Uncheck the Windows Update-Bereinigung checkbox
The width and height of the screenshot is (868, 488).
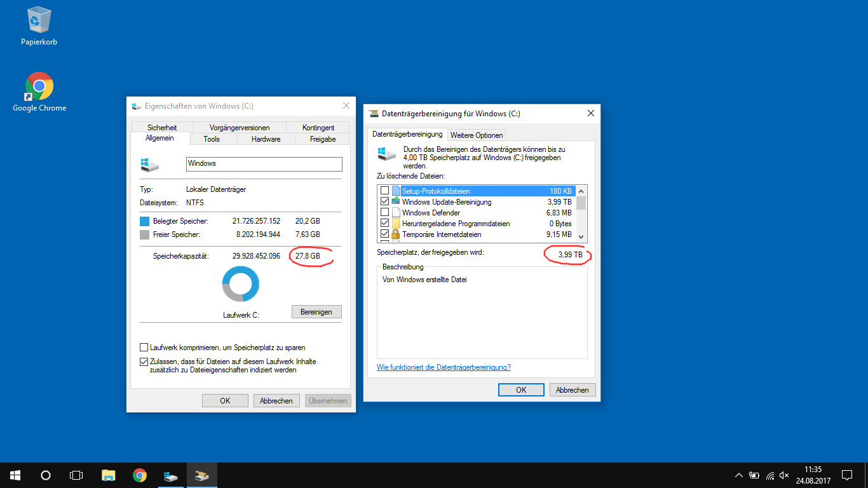click(384, 202)
